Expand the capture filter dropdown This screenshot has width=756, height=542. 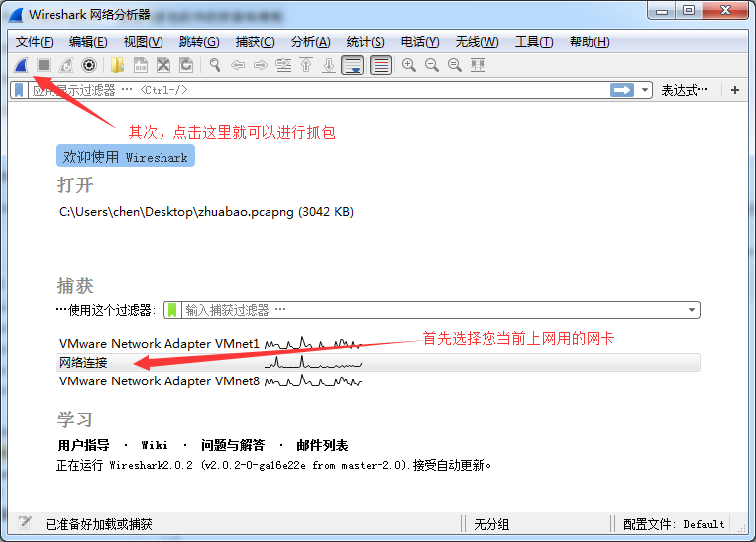pos(692,310)
